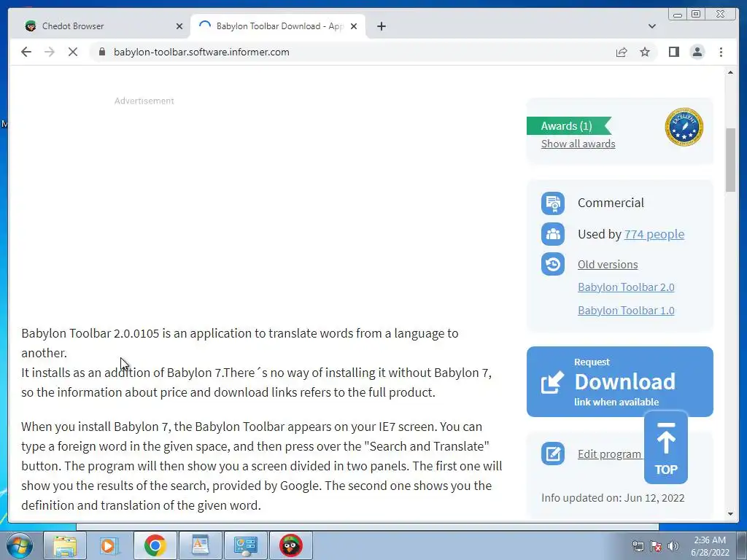Close the Babylon Toolbar Download tab

click(x=354, y=26)
